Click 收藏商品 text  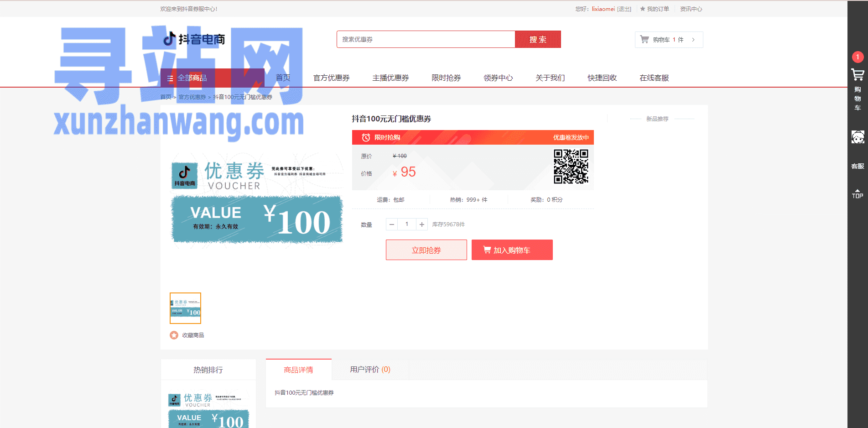pyautogui.click(x=193, y=335)
